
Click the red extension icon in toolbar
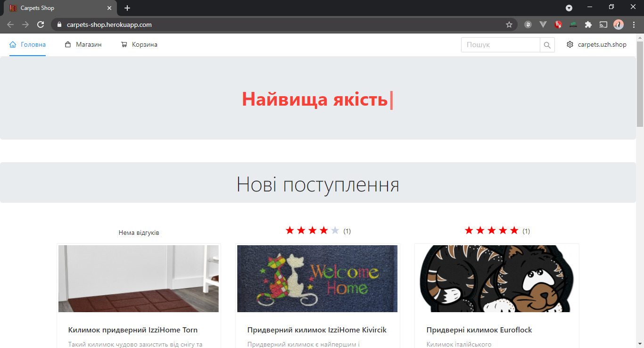pos(558,25)
